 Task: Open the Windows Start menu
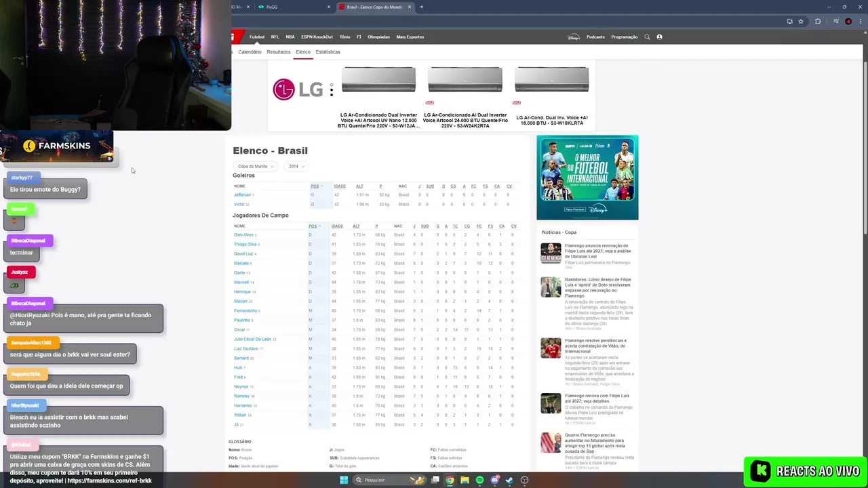click(344, 480)
